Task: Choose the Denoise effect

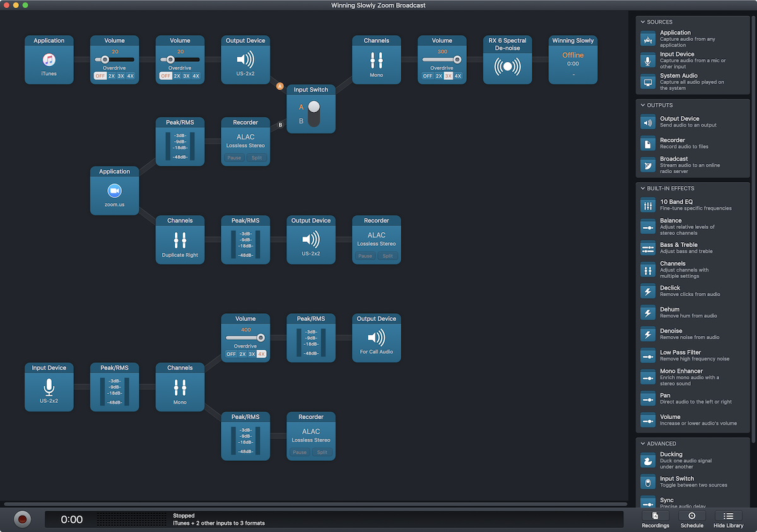Action: [x=692, y=334]
